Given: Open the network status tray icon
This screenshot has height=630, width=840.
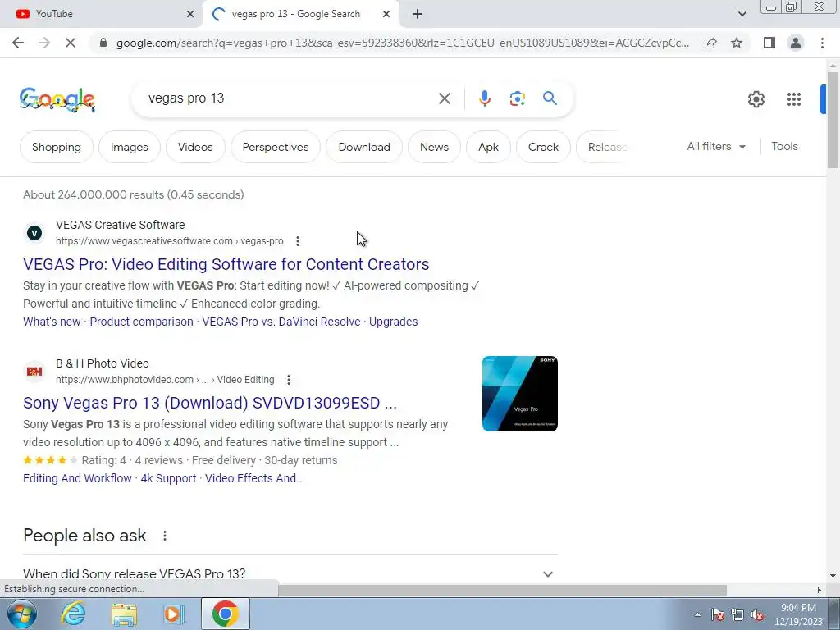Looking at the screenshot, I should tap(737, 615).
